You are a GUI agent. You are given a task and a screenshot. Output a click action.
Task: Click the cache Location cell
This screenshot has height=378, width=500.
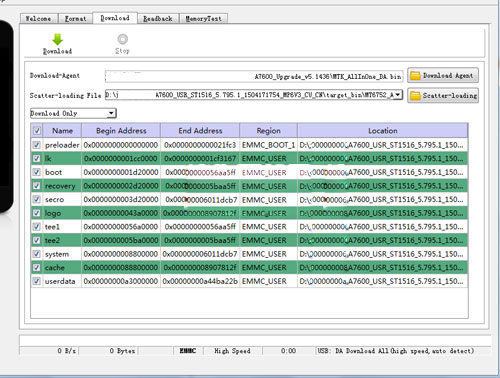(383, 268)
